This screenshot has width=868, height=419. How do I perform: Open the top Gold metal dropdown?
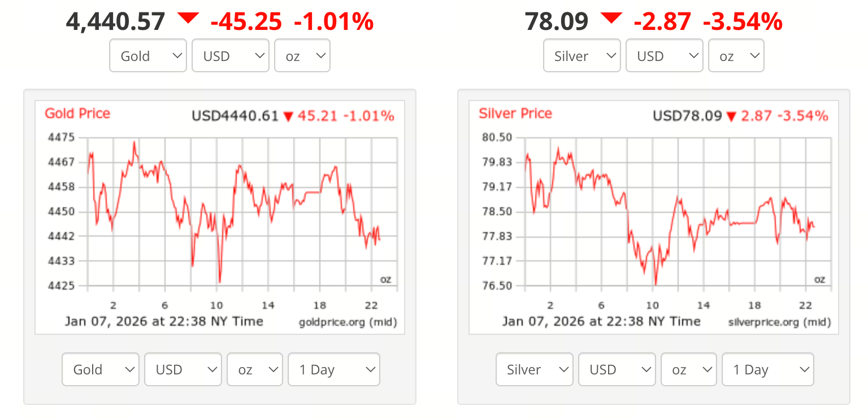click(147, 55)
